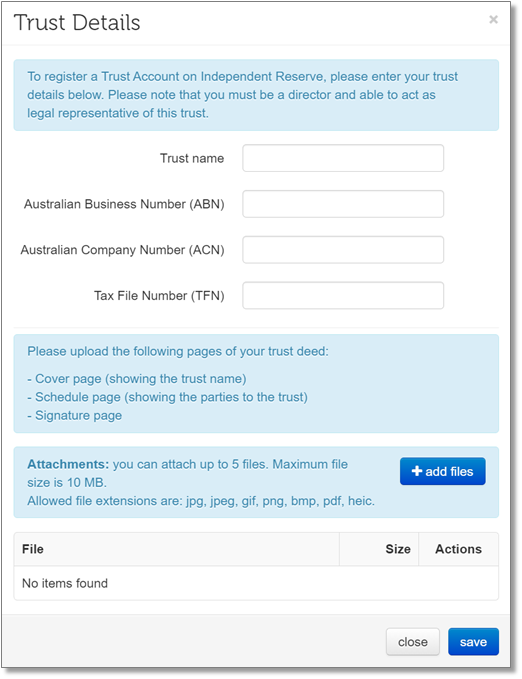
Task: Click the 'Trust Details' dialog title
Action: pos(77,23)
